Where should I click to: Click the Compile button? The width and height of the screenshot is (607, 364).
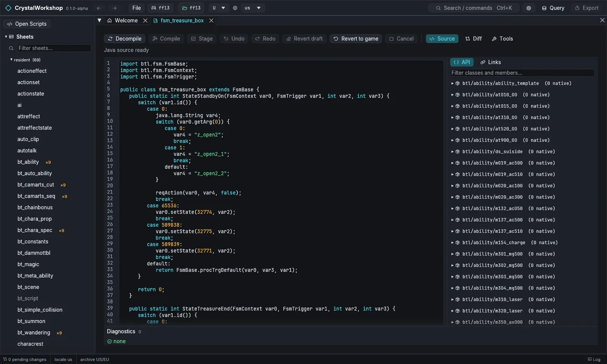coord(166,39)
